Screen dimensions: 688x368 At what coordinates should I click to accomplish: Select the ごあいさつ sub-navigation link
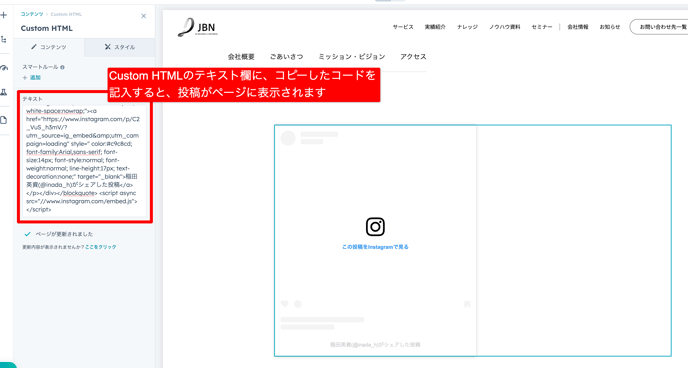(x=287, y=57)
